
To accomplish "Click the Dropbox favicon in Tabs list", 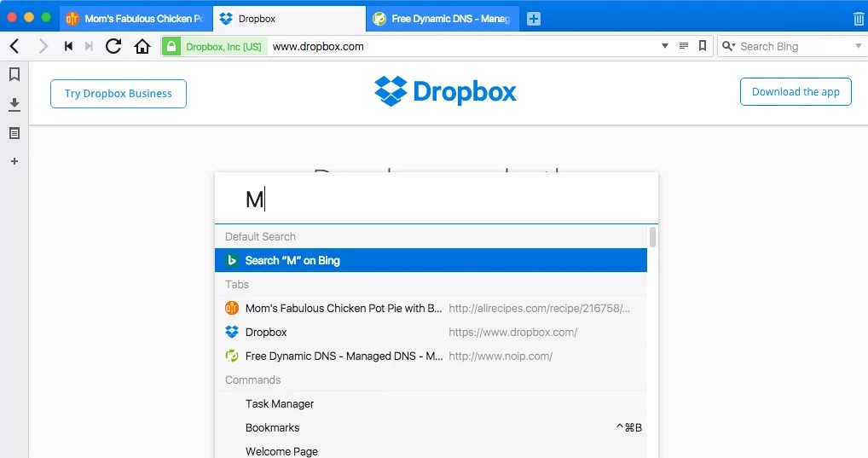I will (232, 332).
